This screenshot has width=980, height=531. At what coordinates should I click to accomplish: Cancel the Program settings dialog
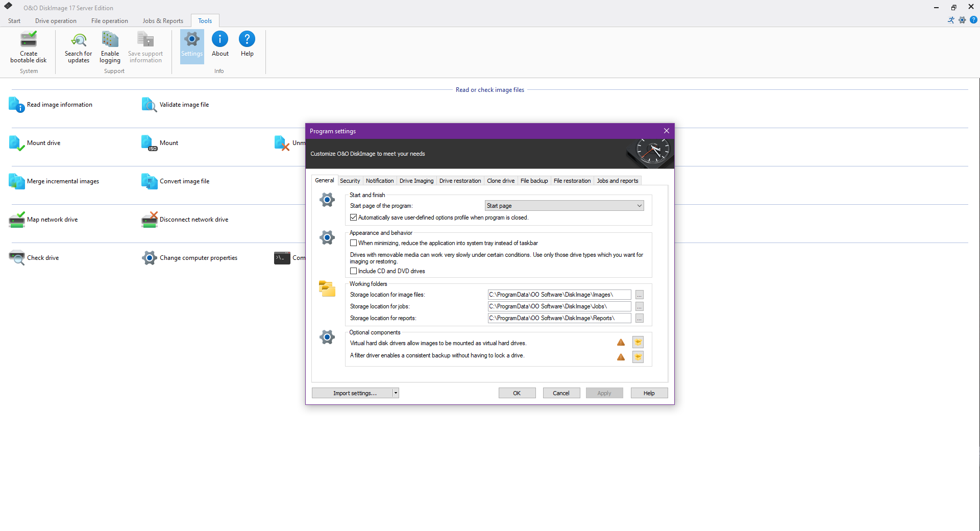click(x=561, y=393)
